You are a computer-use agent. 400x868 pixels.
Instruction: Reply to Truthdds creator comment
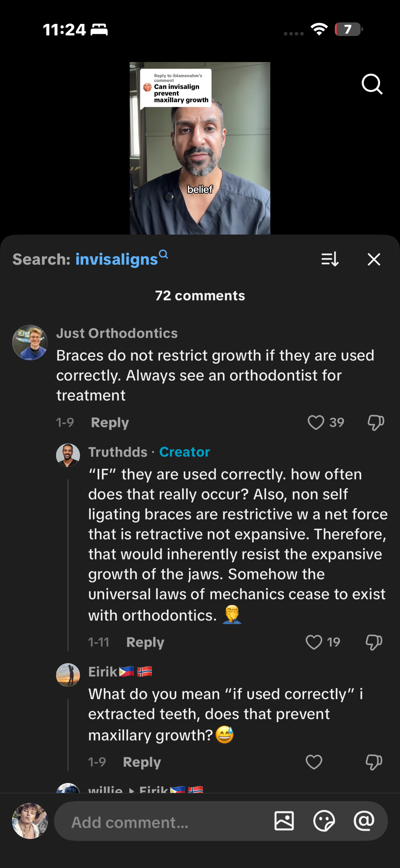145,642
